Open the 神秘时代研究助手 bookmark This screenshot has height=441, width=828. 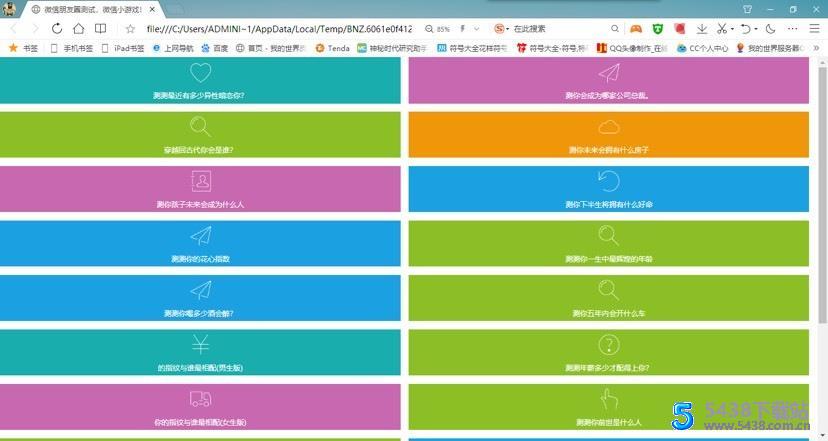pos(392,48)
